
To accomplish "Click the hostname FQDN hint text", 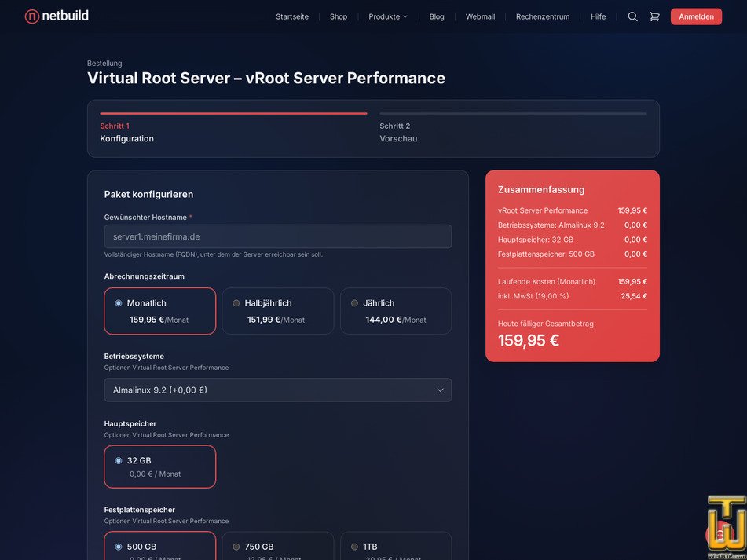I will click(x=214, y=254).
